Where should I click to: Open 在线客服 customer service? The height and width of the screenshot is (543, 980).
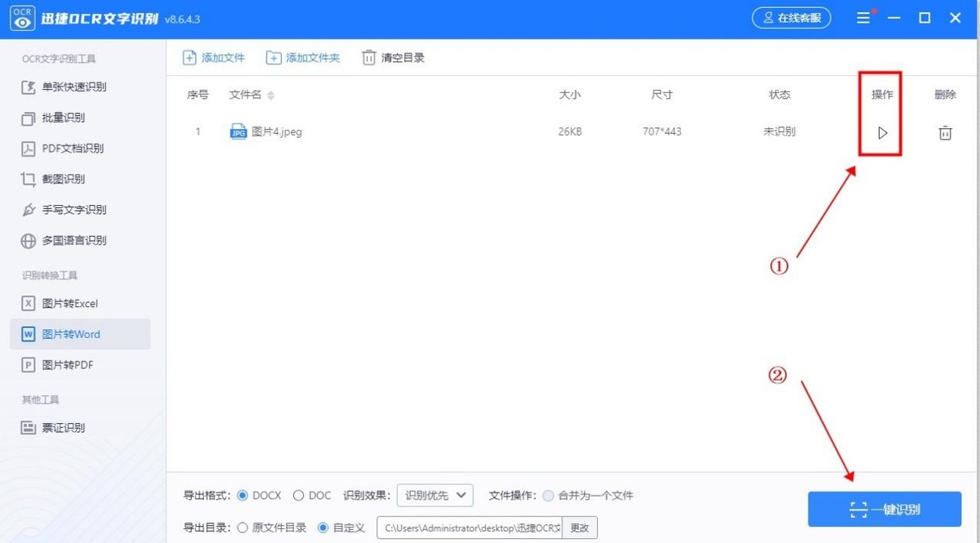791,16
